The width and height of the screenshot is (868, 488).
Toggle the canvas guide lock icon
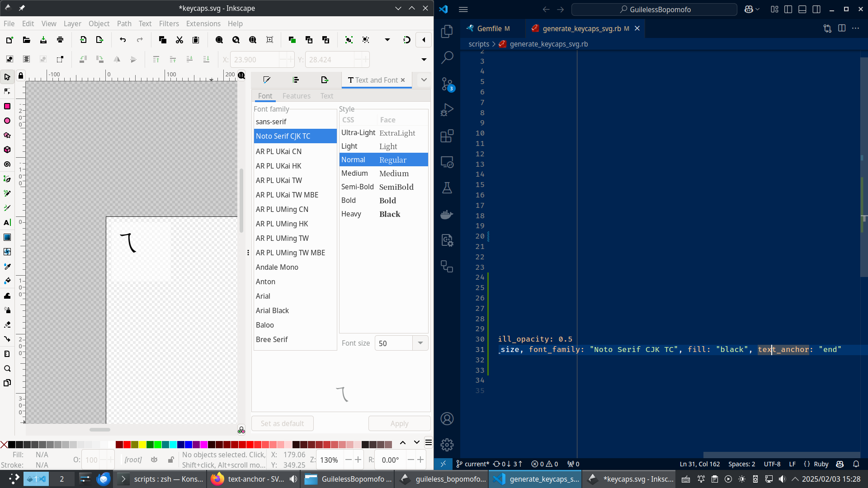pos(21,75)
